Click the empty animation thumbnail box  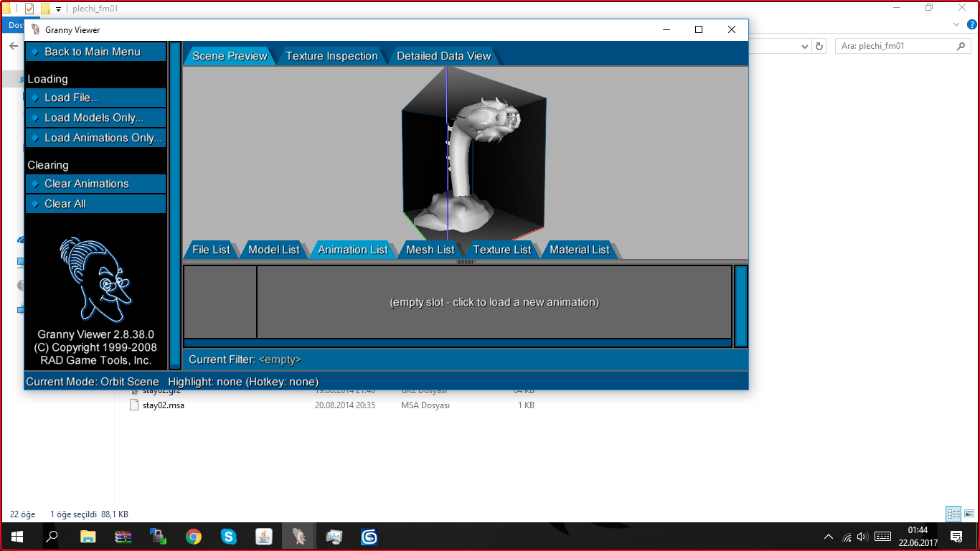(220, 302)
